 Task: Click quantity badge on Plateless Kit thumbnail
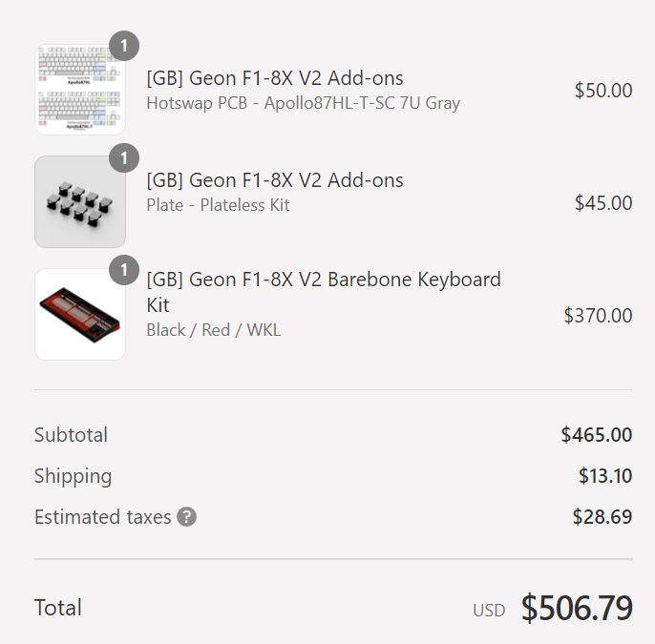[x=123, y=157]
